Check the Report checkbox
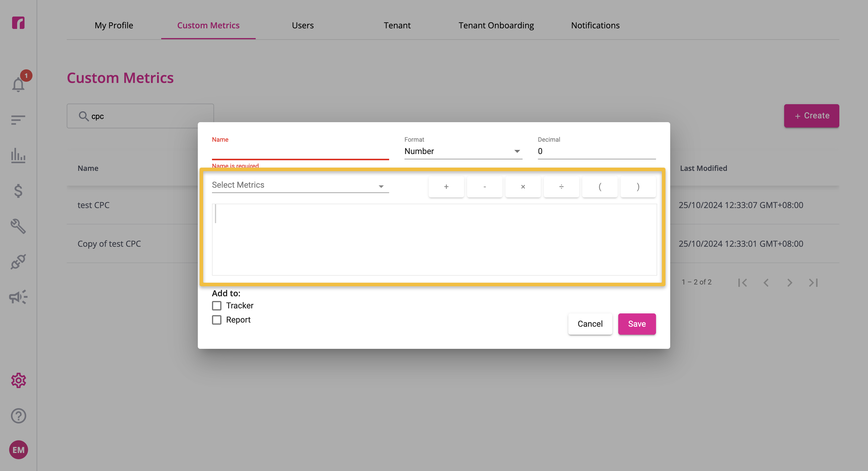Viewport: 868px width, 471px height. click(217, 320)
